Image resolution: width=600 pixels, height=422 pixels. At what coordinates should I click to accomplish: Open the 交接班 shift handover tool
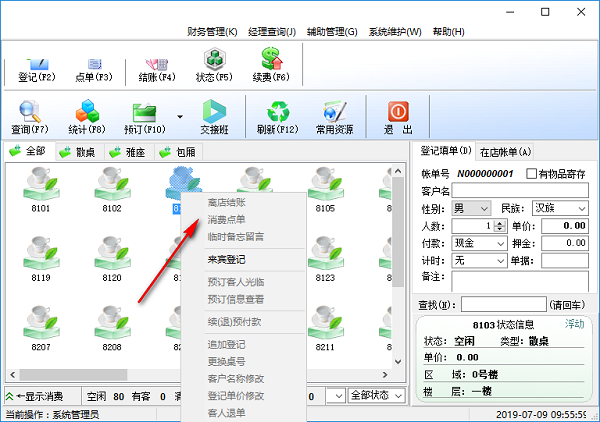(214, 117)
